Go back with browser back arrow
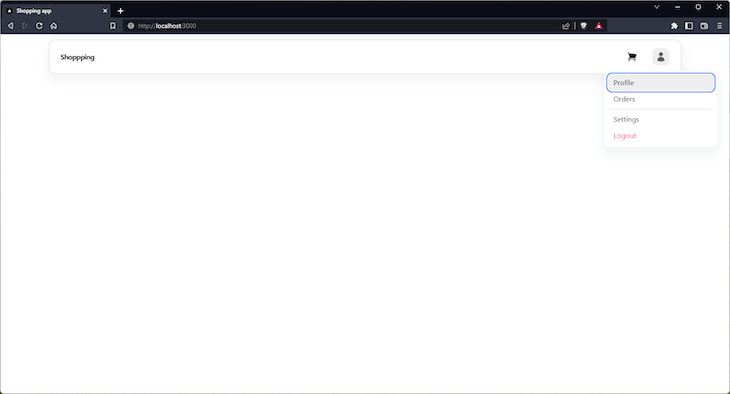 11,26
